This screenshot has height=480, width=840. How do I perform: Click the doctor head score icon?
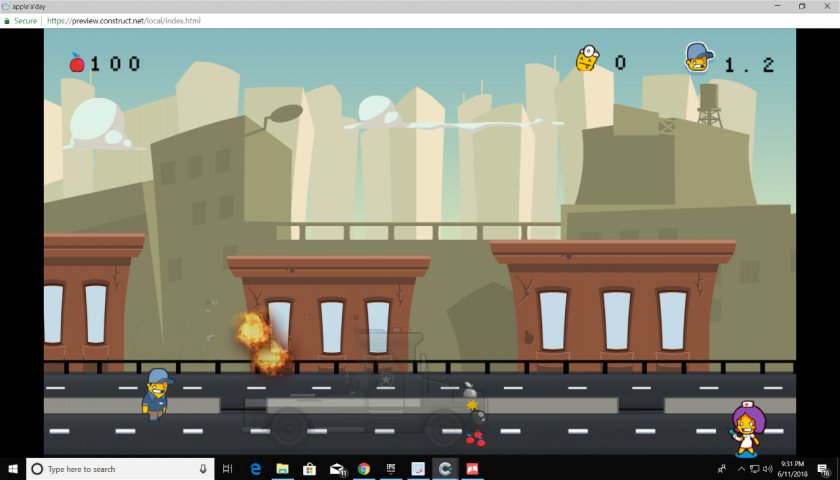pyautogui.click(x=586, y=60)
